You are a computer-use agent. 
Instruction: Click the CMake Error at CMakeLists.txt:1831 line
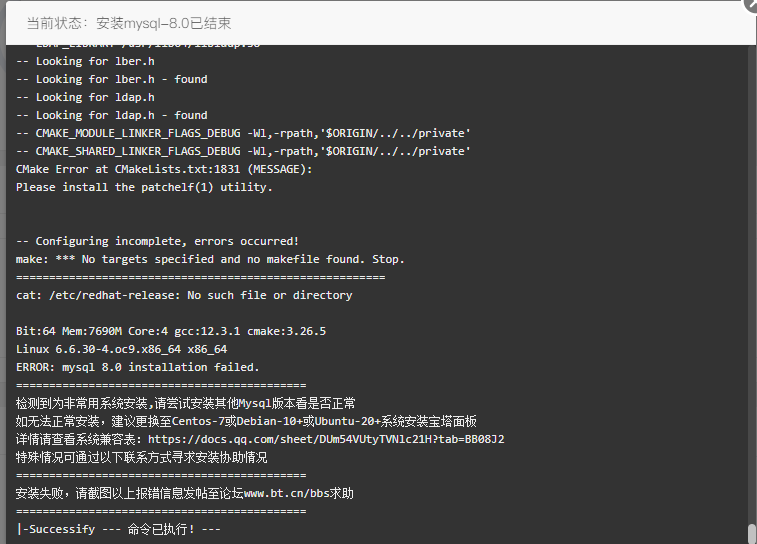[164, 169]
